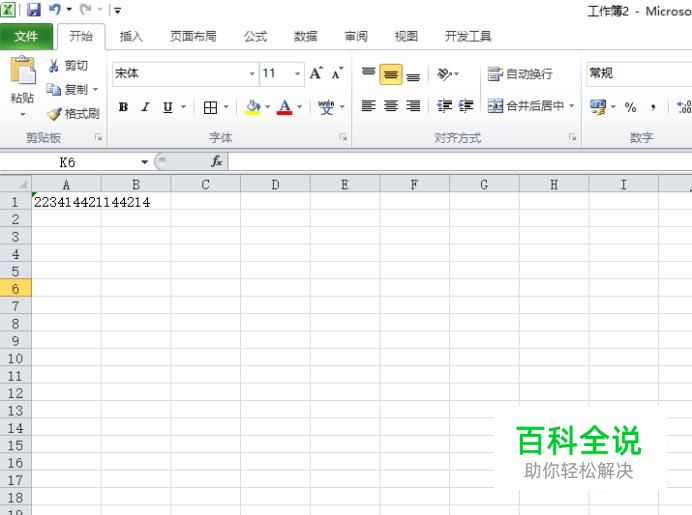Image resolution: width=692 pixels, height=515 pixels.
Task: Open the Name Box dropdown arrow
Action: pos(144,162)
